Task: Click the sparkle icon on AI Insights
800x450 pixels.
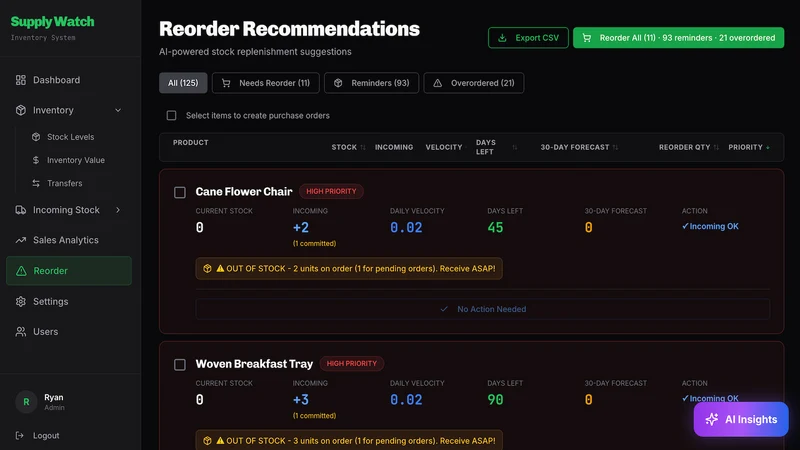Action: tap(712, 419)
